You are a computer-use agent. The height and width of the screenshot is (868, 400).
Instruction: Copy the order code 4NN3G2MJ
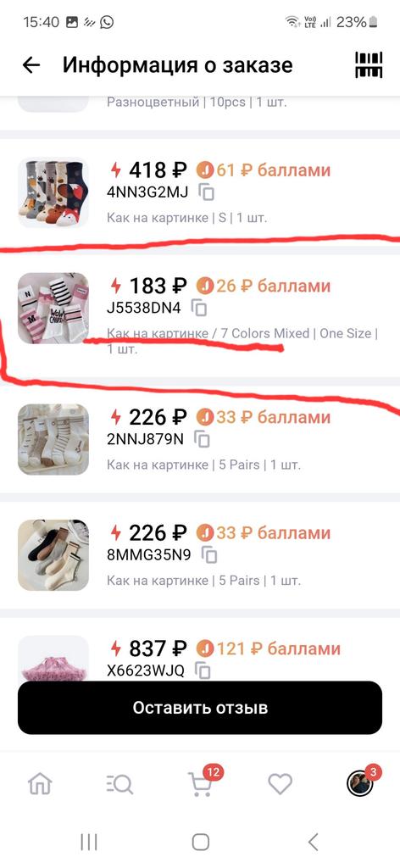tap(207, 192)
